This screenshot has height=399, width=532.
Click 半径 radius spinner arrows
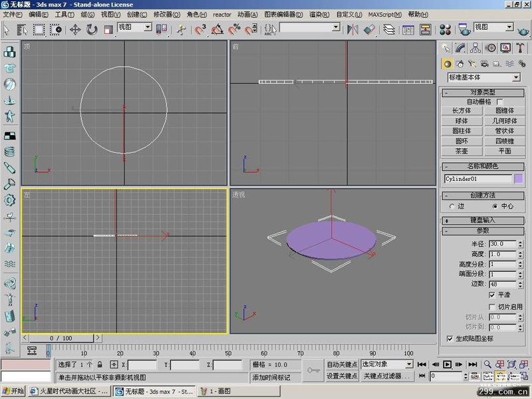[x=521, y=244]
